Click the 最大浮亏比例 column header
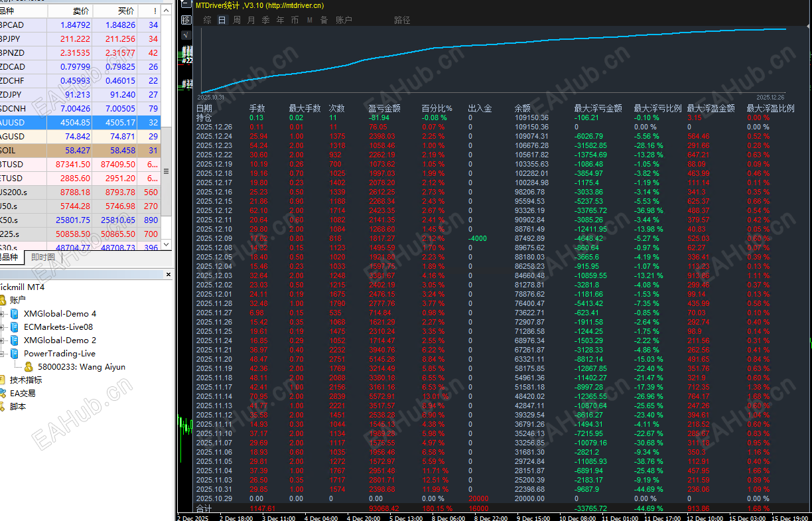The image size is (812, 521). pyautogui.click(x=657, y=108)
